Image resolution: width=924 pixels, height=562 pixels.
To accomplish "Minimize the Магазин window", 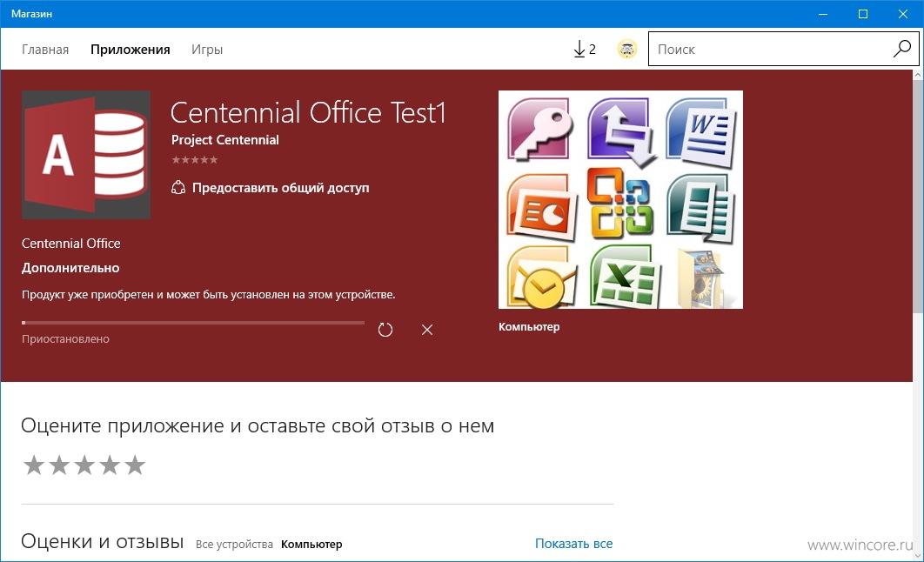I will click(x=823, y=14).
